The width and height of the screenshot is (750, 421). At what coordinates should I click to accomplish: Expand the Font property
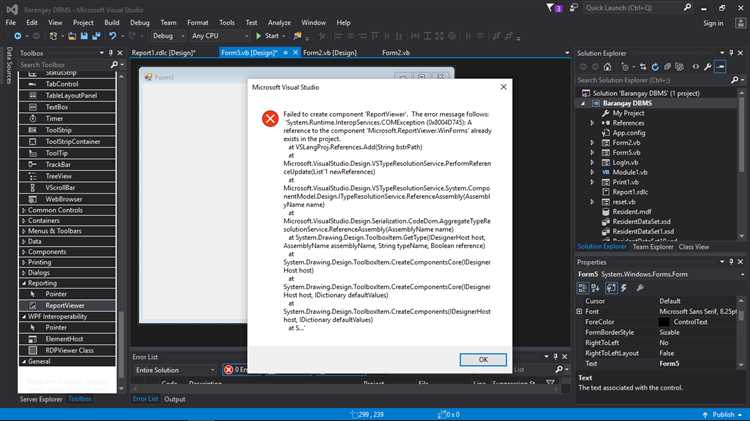579,311
